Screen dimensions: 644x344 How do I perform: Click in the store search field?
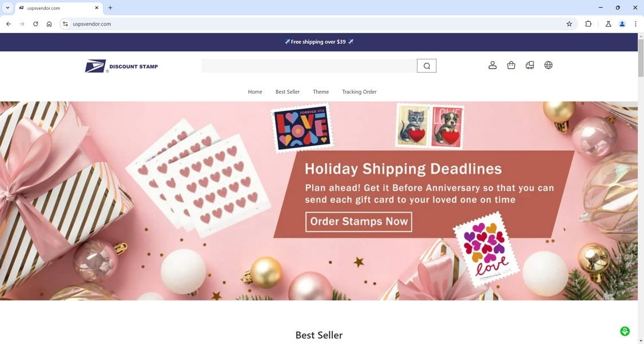click(309, 66)
